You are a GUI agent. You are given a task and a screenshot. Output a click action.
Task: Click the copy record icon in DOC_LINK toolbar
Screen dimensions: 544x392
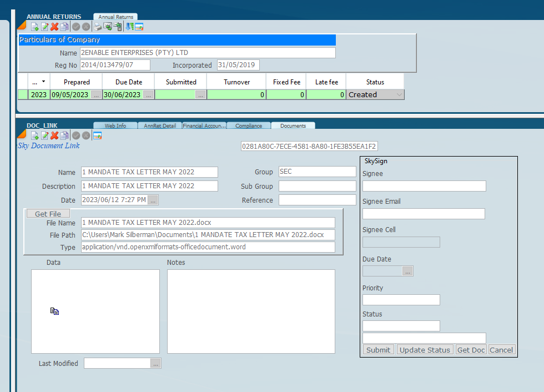pyautogui.click(x=64, y=135)
